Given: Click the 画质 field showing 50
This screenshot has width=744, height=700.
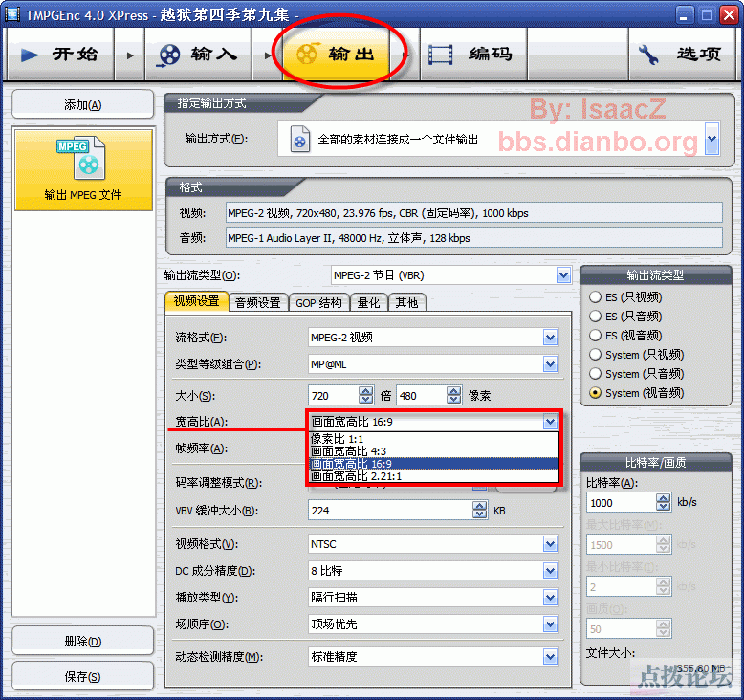Looking at the screenshot, I should tap(622, 629).
